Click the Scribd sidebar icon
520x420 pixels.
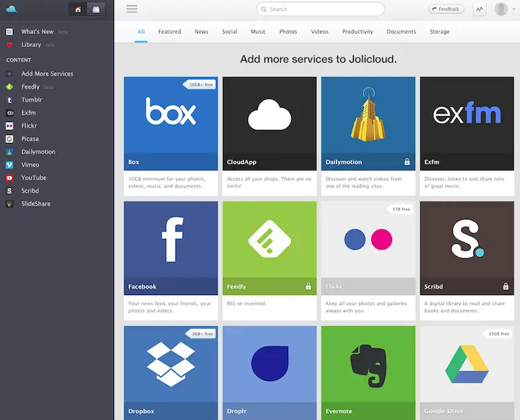pos(9,191)
